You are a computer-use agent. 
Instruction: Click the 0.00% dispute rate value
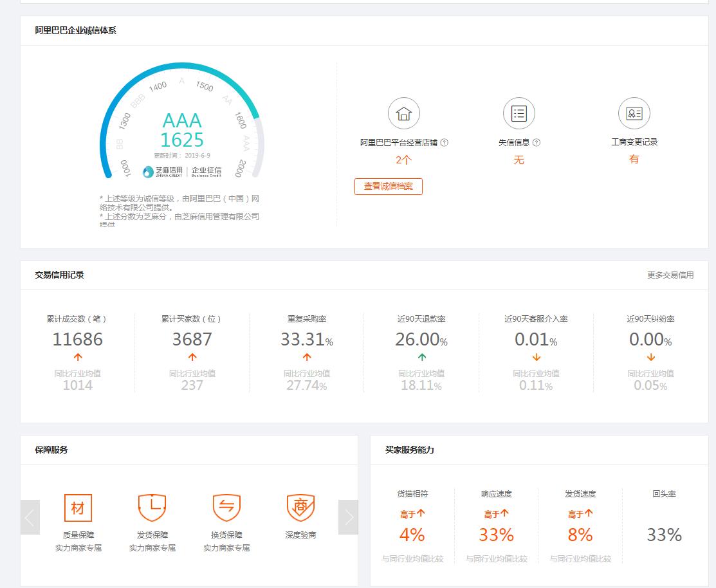(x=650, y=339)
